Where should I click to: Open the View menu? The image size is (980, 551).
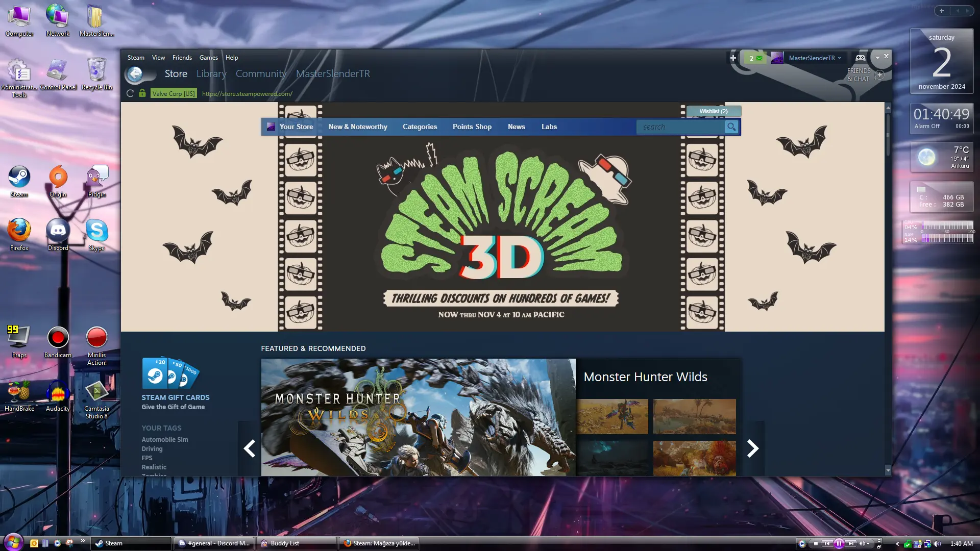click(158, 58)
